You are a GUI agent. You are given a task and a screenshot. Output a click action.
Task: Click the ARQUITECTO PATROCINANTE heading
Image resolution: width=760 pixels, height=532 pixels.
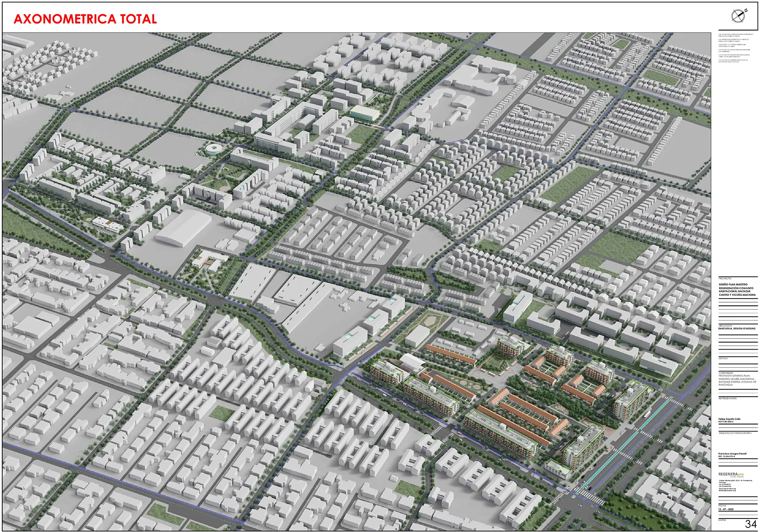click(x=735, y=434)
